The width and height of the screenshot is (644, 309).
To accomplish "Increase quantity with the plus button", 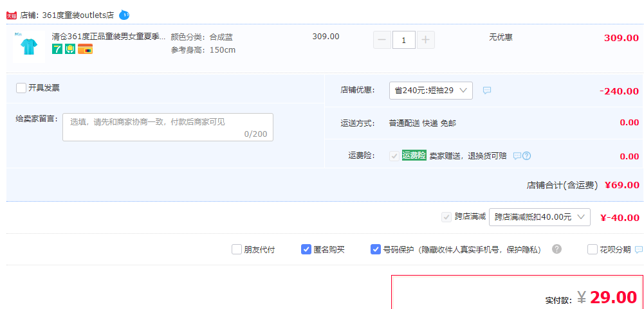I will click(x=426, y=40).
